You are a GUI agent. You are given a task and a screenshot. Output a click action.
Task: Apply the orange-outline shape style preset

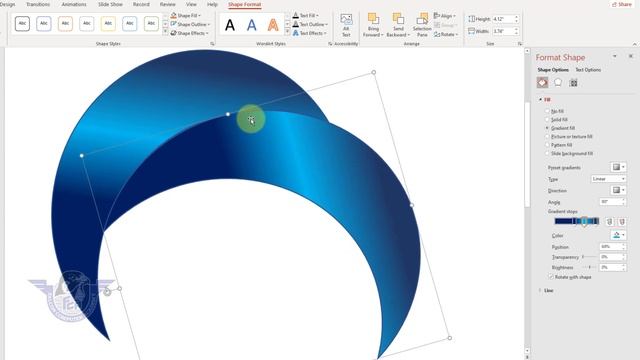click(65, 24)
